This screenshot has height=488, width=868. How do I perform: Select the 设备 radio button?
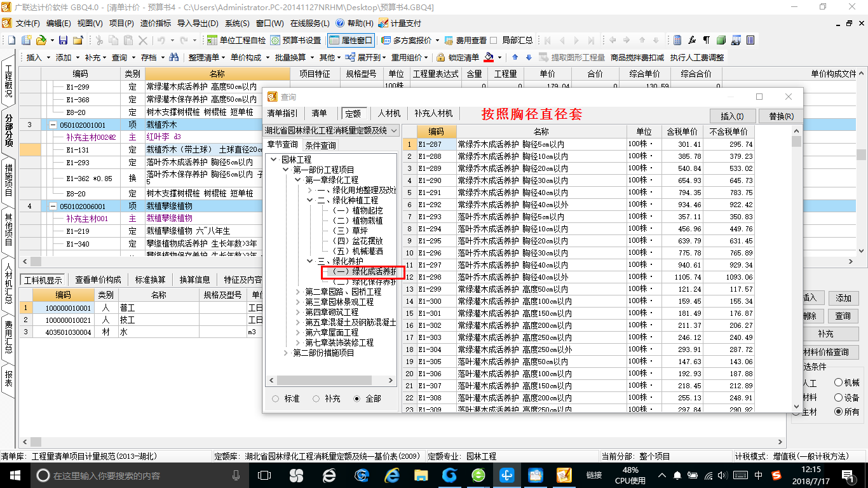coord(839,397)
